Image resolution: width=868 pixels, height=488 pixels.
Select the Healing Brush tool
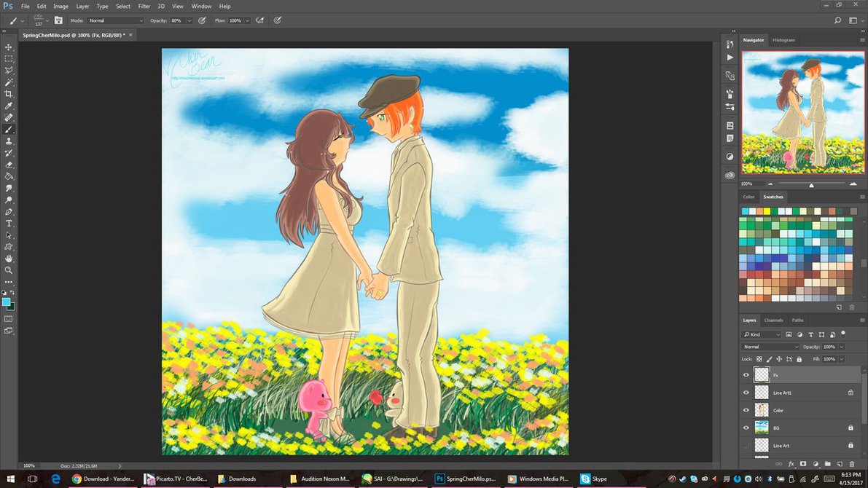tap(8, 117)
